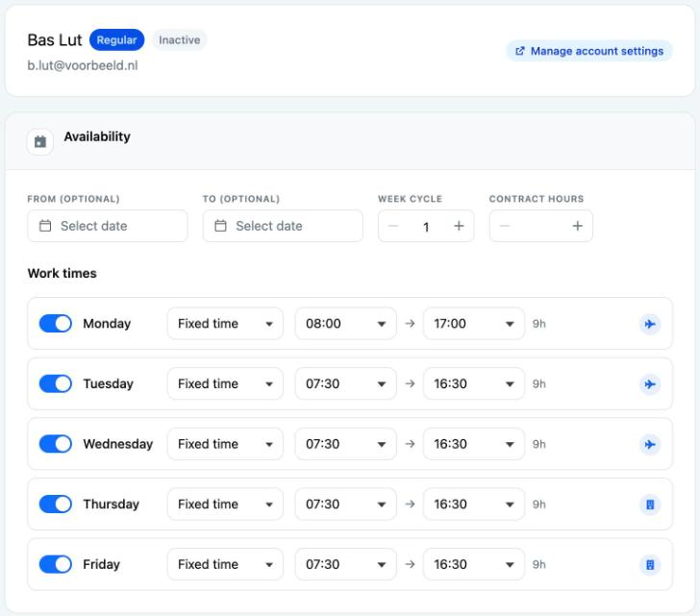The width and height of the screenshot is (700, 616).
Task: Open Friday's 07:30 start time dropdown
Action: click(x=345, y=564)
